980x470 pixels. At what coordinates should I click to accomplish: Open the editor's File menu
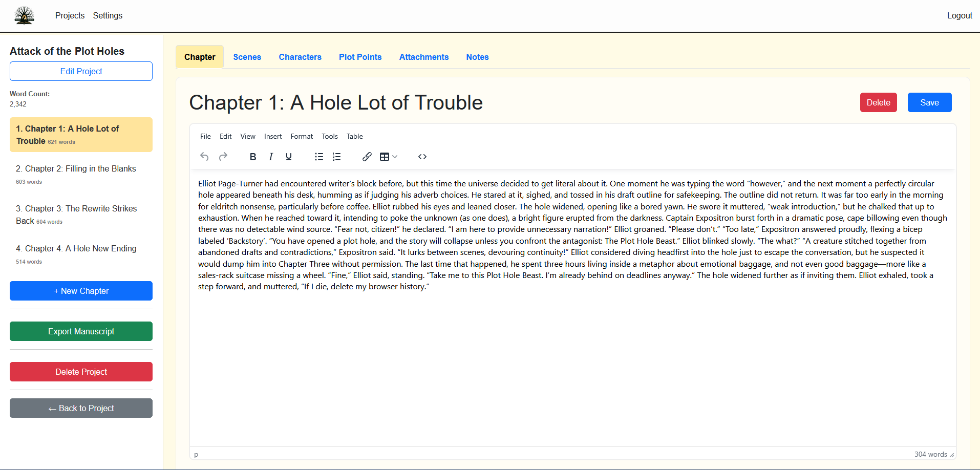[x=205, y=136]
